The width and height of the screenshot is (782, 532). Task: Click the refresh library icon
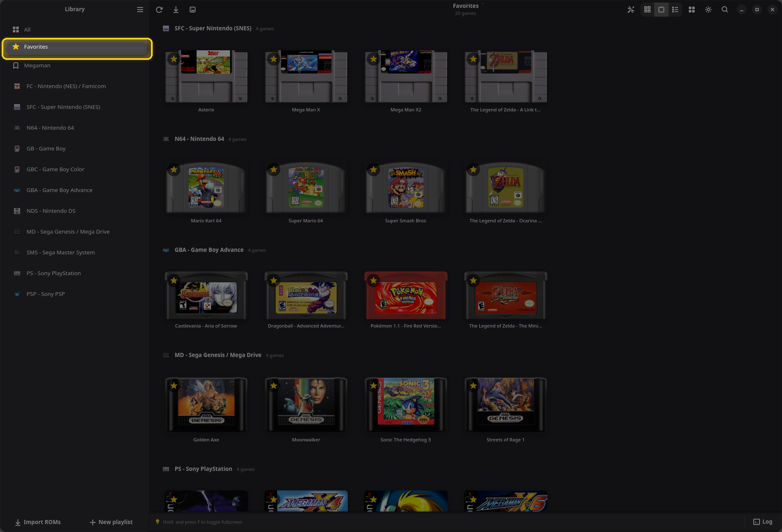tap(159, 10)
